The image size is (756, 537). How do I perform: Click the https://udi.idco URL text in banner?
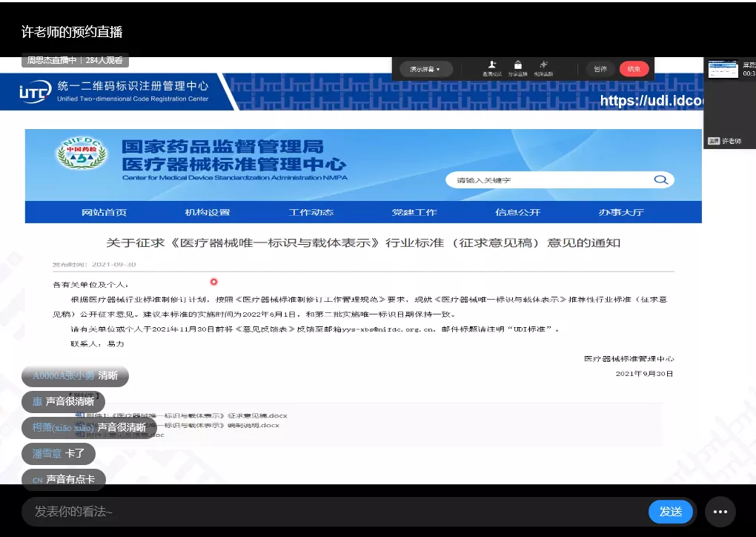click(x=651, y=100)
